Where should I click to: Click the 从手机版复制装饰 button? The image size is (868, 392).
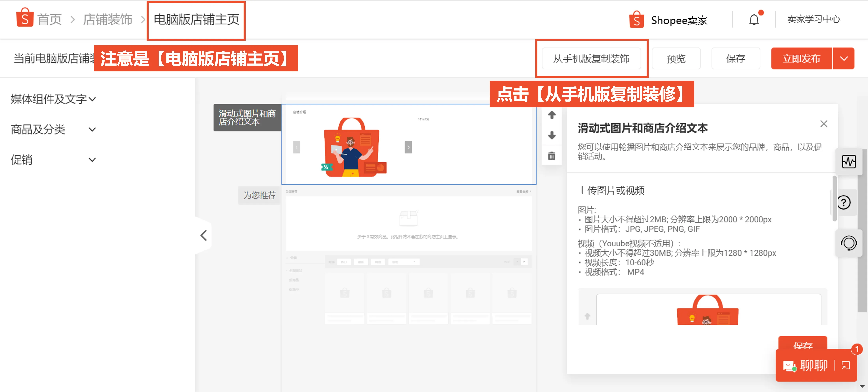592,58
